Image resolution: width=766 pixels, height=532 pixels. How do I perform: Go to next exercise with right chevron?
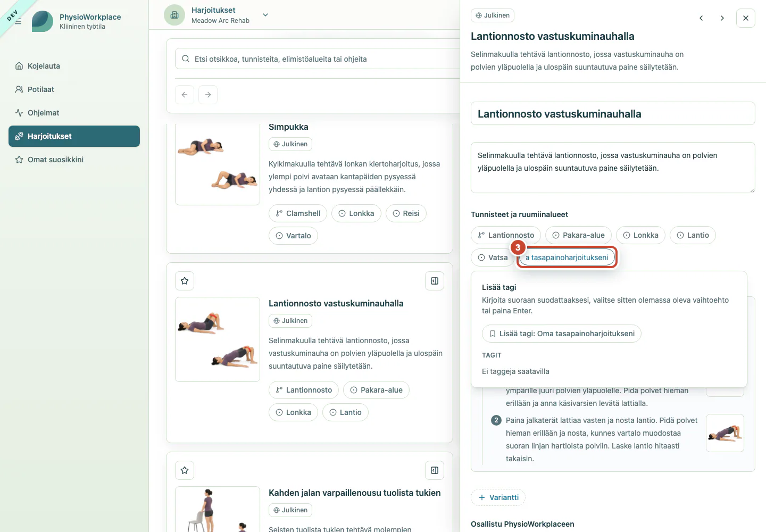[x=722, y=18]
